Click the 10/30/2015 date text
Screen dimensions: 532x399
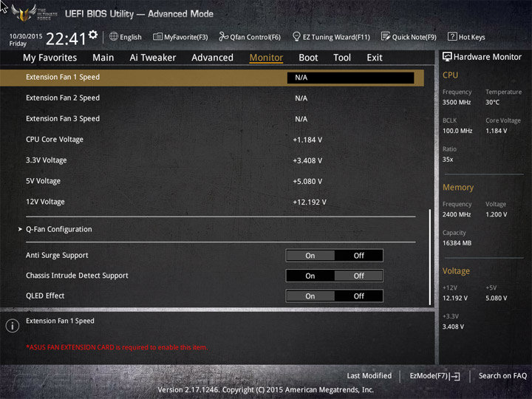(26, 36)
